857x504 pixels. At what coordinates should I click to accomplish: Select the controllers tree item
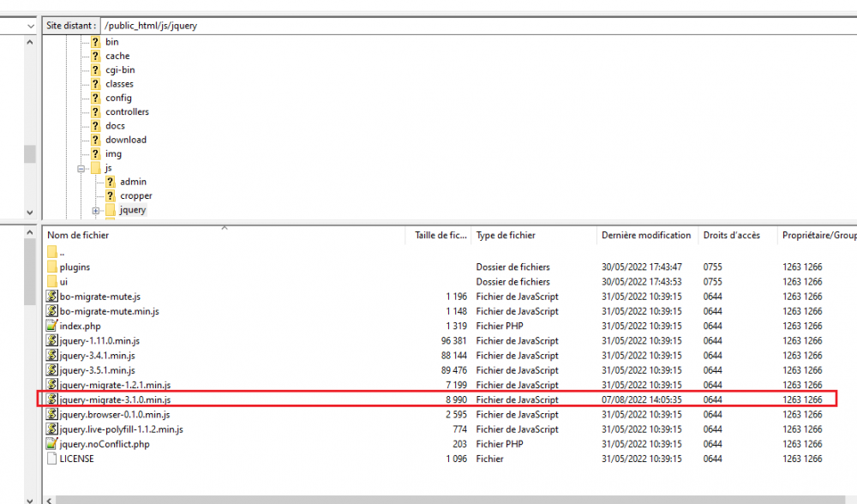point(128,111)
